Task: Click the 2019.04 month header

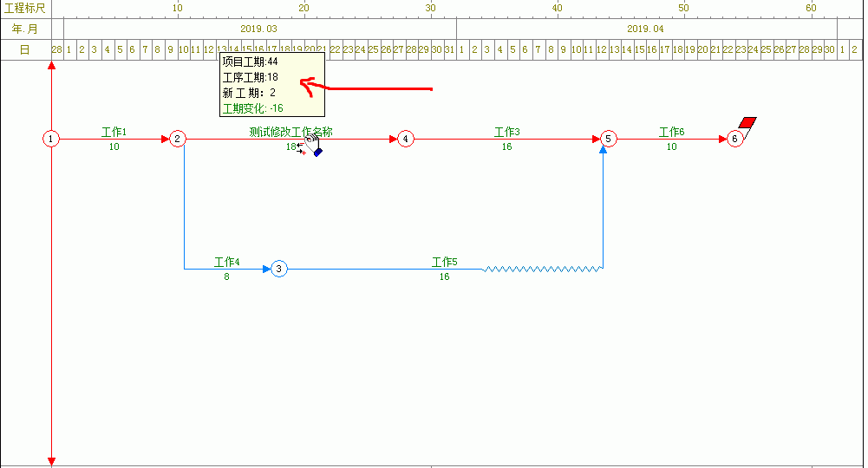Action: (645, 29)
